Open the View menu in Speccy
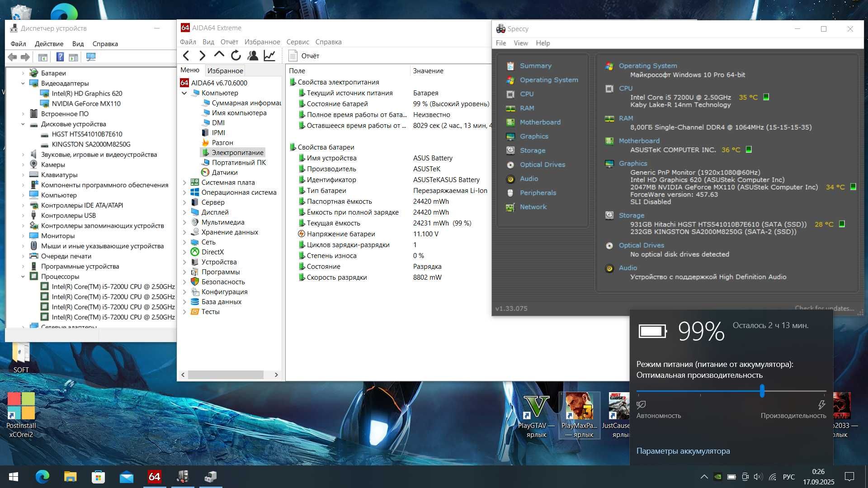The width and height of the screenshot is (868, 488). point(520,43)
